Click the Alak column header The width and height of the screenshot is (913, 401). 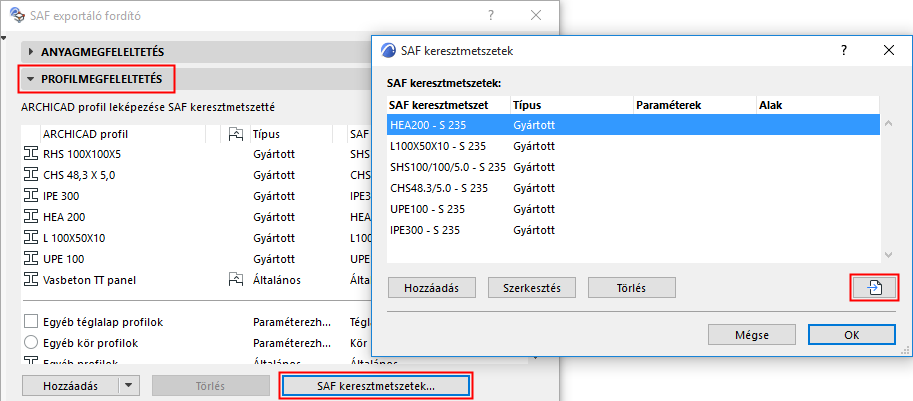tap(818, 105)
